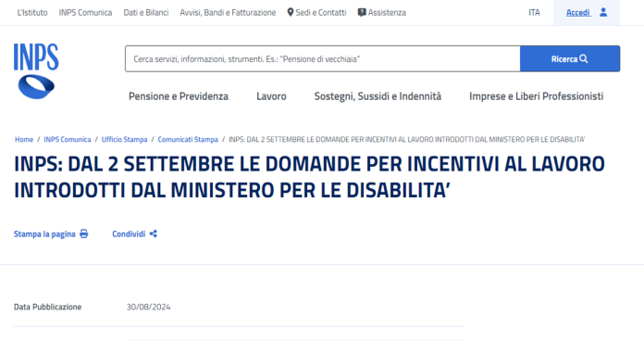This screenshot has width=644, height=341.
Task: Expand the Sostegni, Sussidi e Indennità menu
Action: coord(378,96)
